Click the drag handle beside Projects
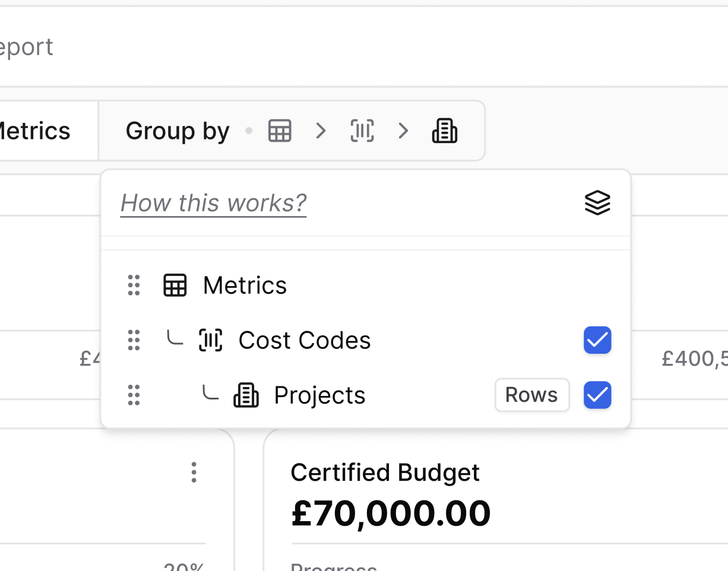 click(134, 395)
